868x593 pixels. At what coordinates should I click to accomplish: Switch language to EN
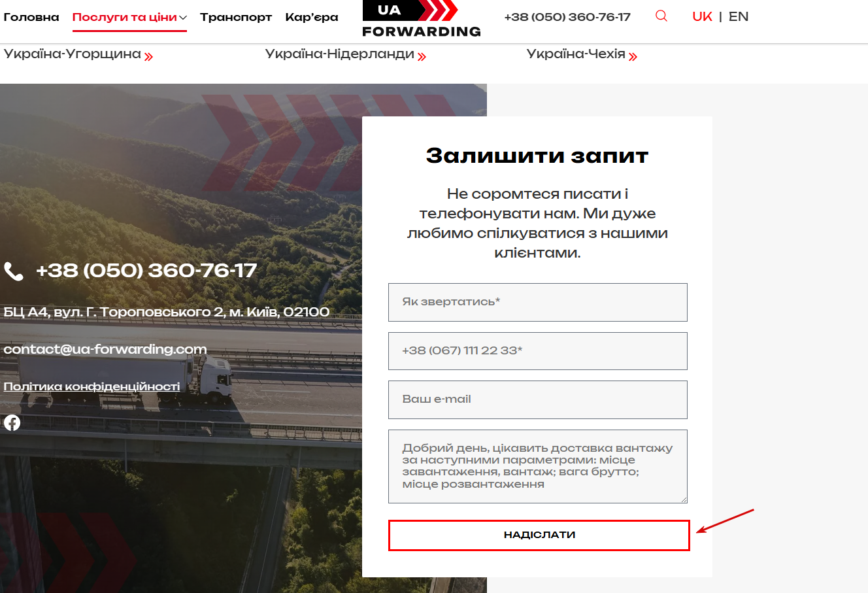[x=739, y=16]
